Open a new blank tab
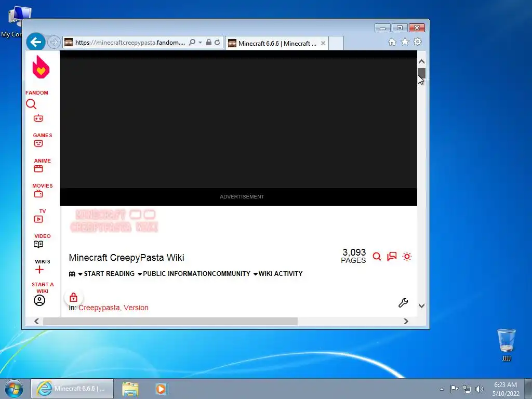Viewport: 532px width, 399px height. [336, 44]
